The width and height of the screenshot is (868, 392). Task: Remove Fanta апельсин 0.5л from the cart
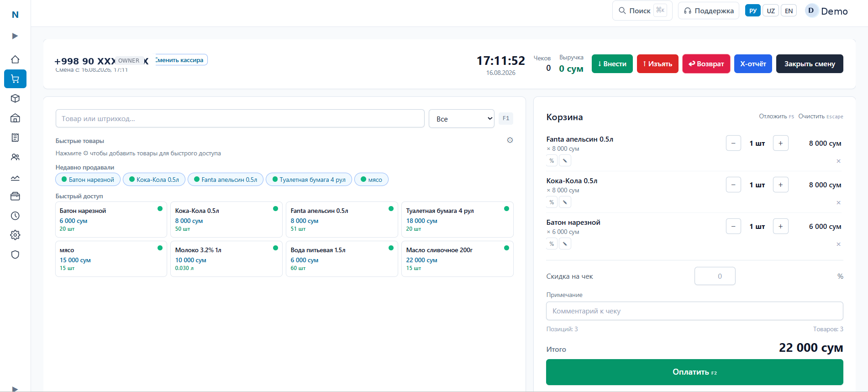click(838, 161)
